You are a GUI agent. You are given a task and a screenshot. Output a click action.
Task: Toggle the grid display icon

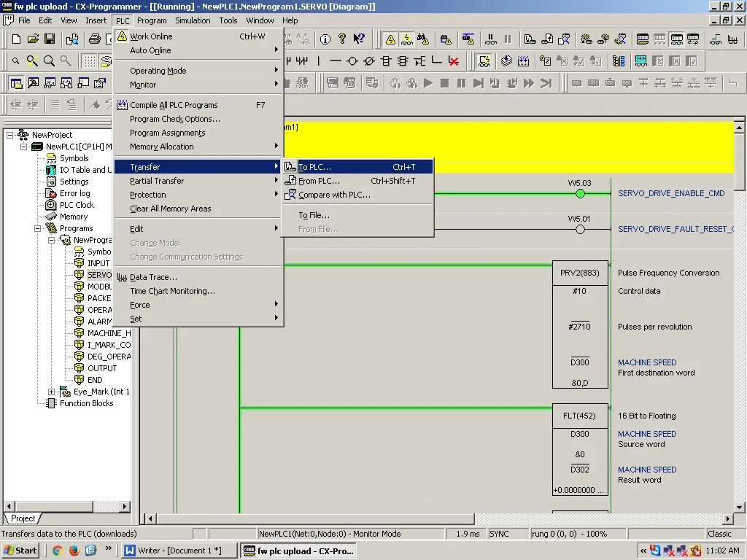(90, 61)
